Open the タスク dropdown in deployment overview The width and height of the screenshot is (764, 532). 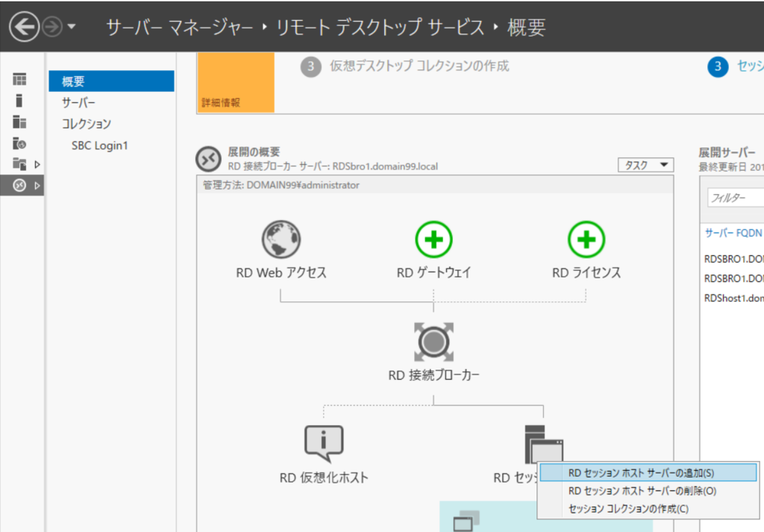(x=645, y=165)
